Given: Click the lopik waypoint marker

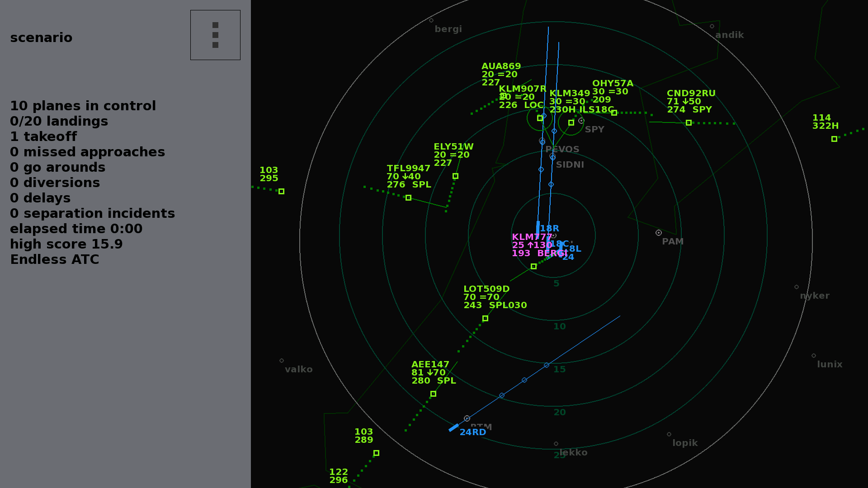Looking at the screenshot, I should (x=669, y=434).
